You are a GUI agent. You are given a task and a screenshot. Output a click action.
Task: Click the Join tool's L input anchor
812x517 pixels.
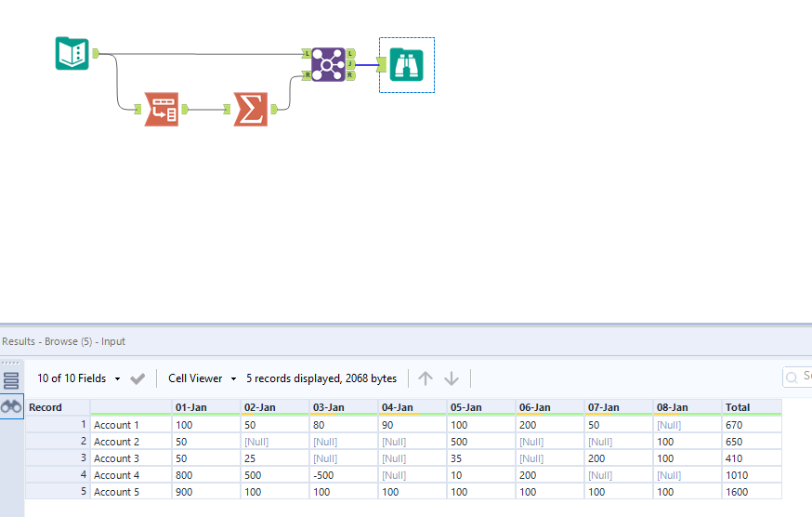pyautogui.click(x=306, y=53)
